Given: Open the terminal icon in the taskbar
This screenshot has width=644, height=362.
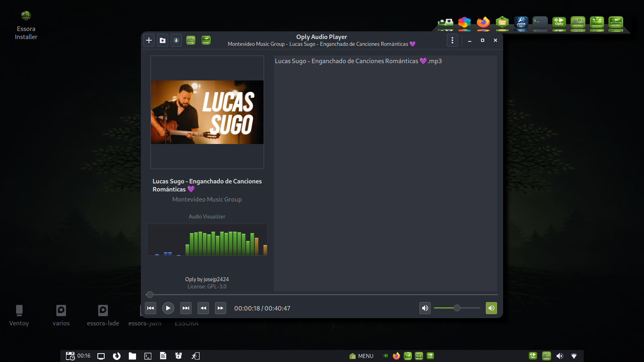Looking at the screenshot, I should point(148,356).
